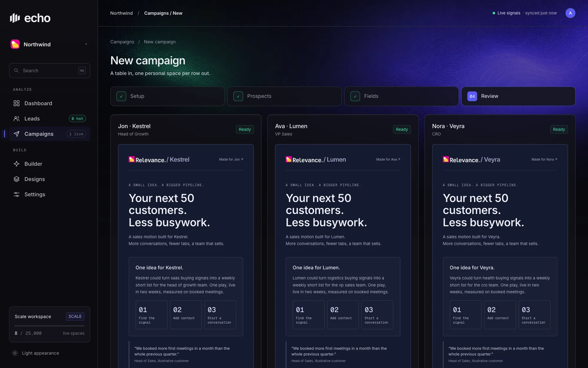Open the Northwind workspace dropdown chevron
The width and height of the screenshot is (588, 368).
pyautogui.click(x=86, y=44)
